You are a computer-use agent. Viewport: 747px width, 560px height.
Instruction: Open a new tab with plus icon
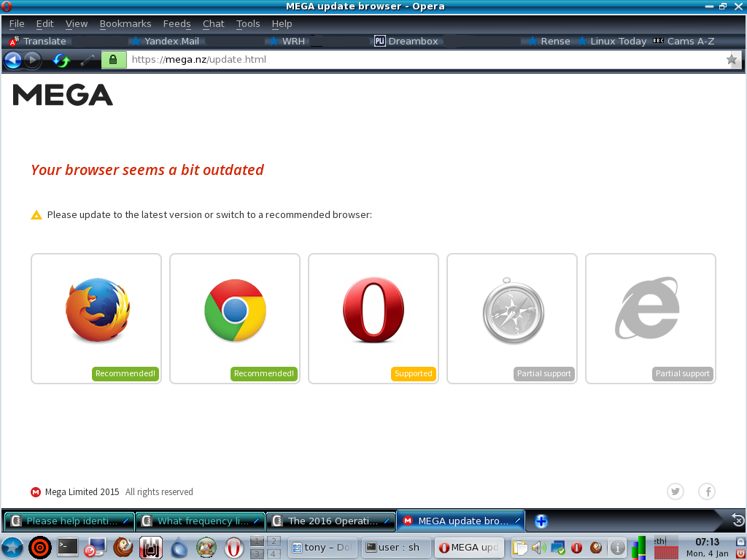541,521
